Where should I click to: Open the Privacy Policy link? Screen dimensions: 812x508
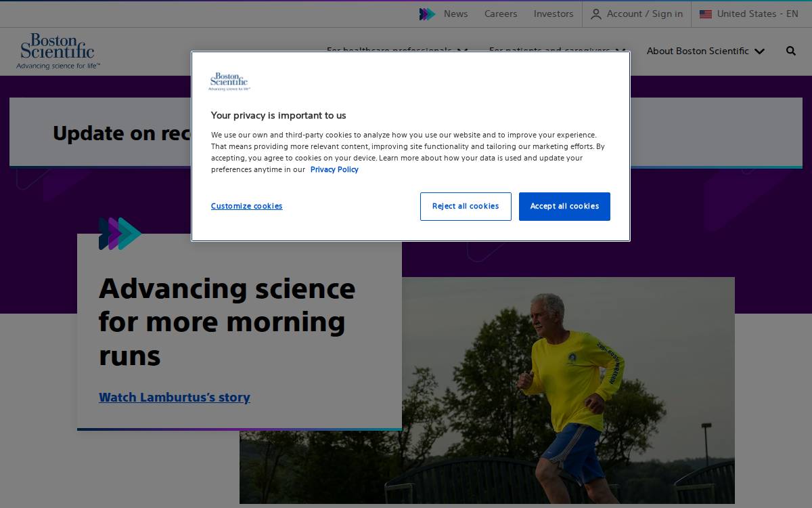pos(334,169)
